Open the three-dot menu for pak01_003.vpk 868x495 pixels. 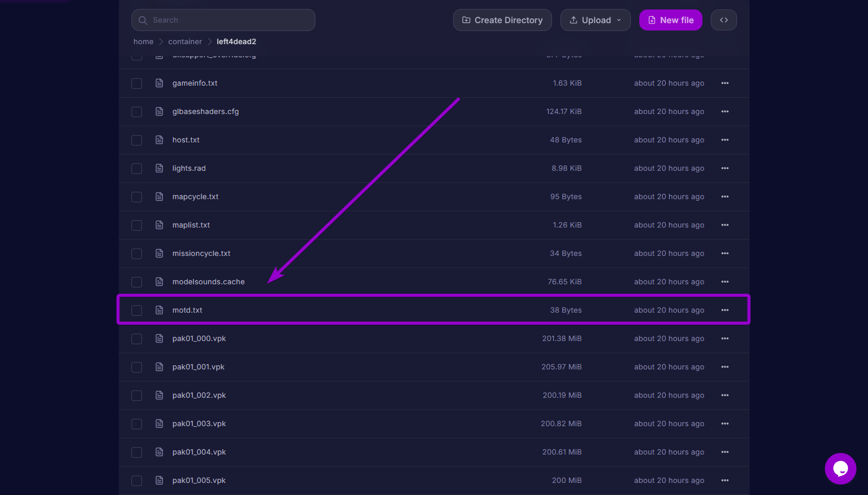[725, 424]
